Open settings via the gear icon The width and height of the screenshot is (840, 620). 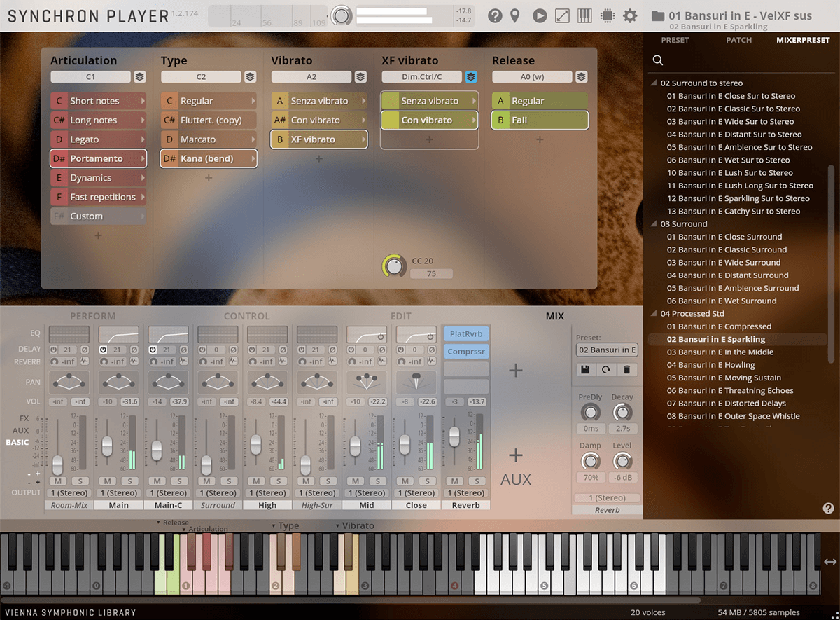tap(630, 15)
